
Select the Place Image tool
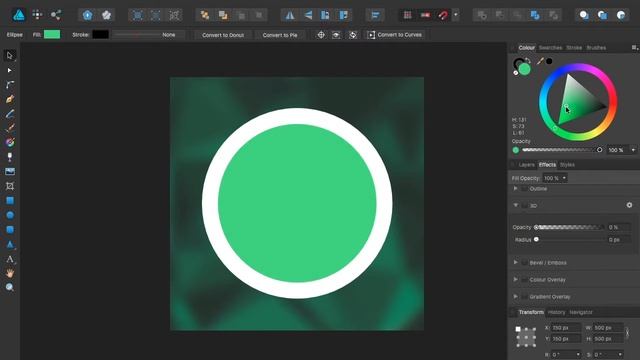[x=10, y=171]
